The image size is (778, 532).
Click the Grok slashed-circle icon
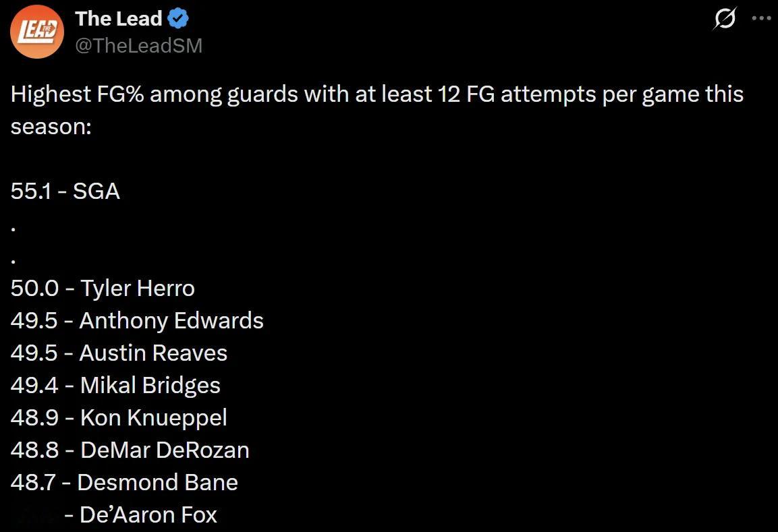[725, 20]
